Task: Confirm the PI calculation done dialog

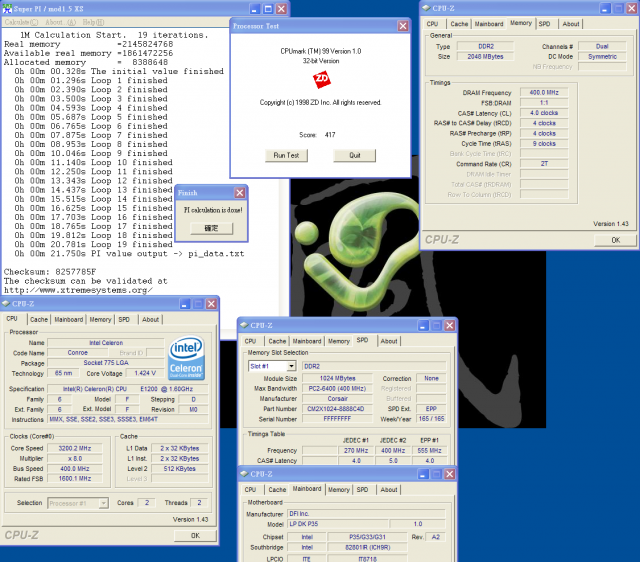Action: pos(211,228)
